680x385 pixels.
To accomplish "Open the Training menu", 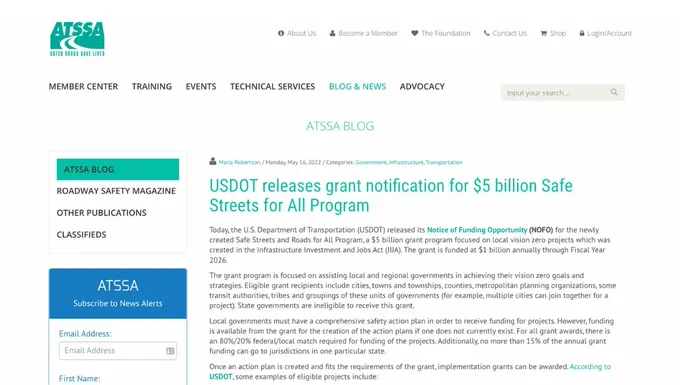I will [152, 87].
